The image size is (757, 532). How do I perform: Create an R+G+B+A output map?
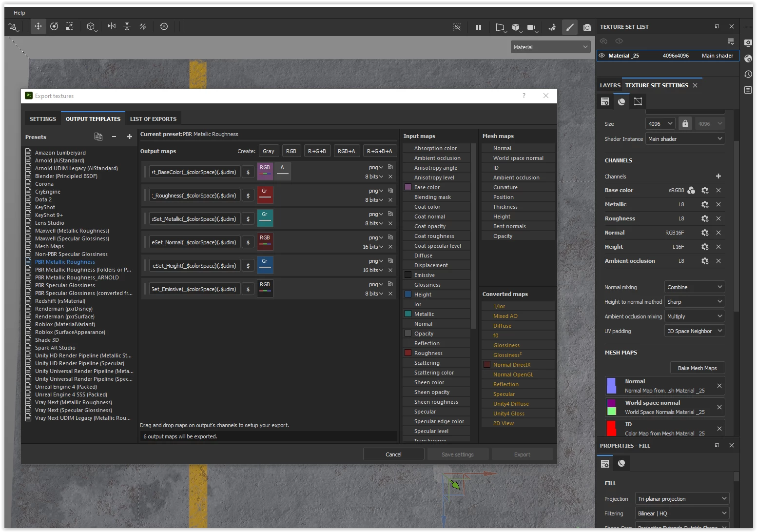coord(379,151)
